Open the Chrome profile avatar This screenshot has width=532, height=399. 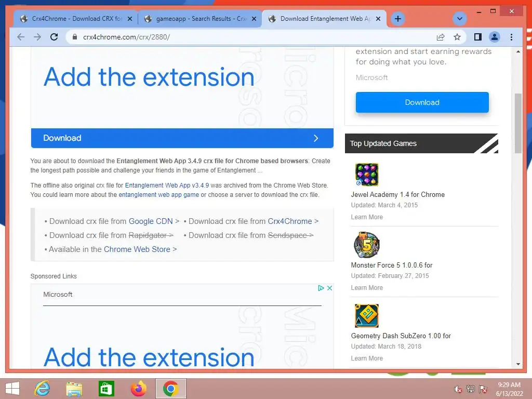coord(495,37)
